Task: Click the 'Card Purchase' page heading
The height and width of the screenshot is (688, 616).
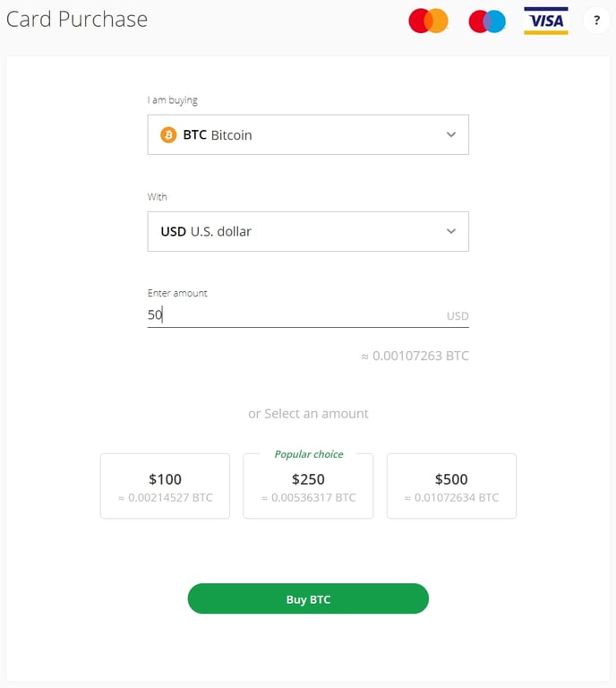Action: (77, 20)
